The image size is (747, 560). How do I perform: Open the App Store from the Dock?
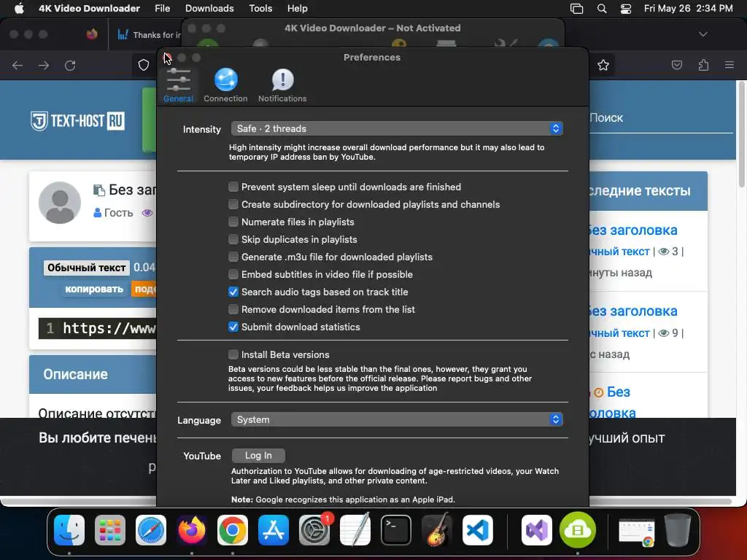[x=273, y=530]
